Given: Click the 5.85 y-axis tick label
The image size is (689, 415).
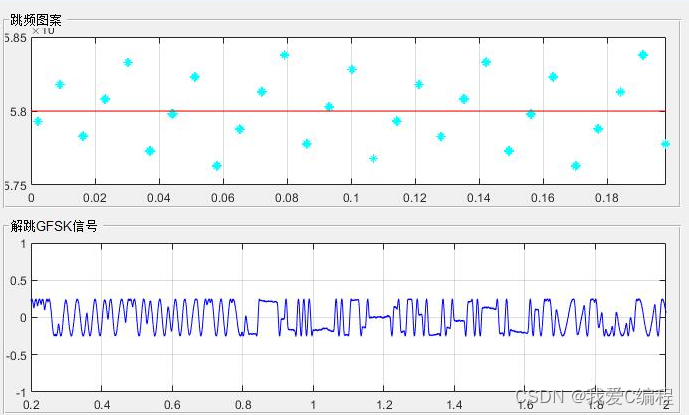Looking at the screenshot, I should (15, 38).
